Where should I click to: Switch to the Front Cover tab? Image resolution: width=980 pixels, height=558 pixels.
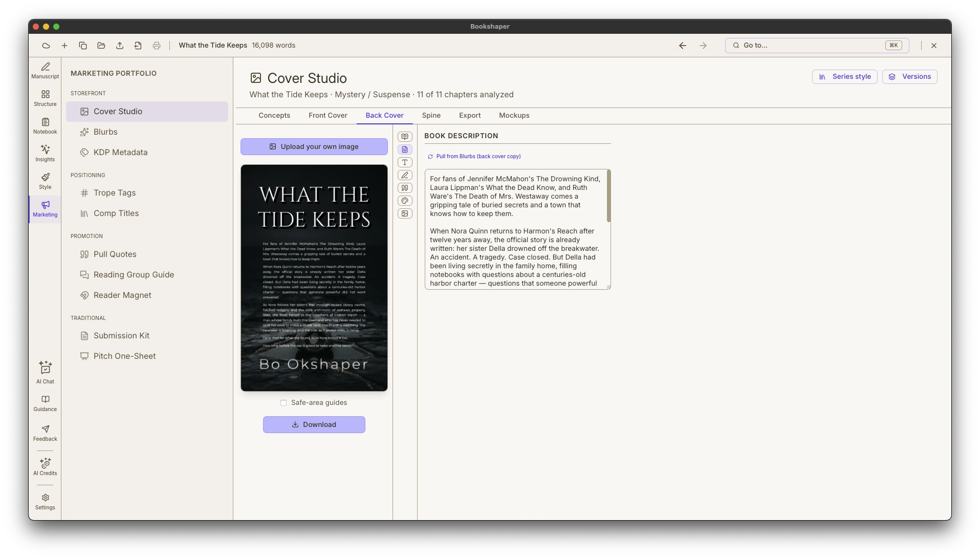click(x=328, y=116)
